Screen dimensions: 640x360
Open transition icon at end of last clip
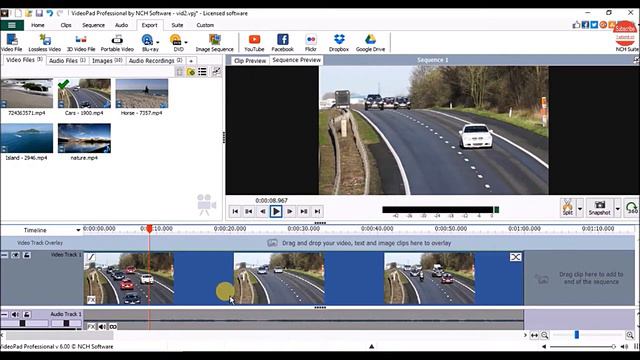pos(516,257)
